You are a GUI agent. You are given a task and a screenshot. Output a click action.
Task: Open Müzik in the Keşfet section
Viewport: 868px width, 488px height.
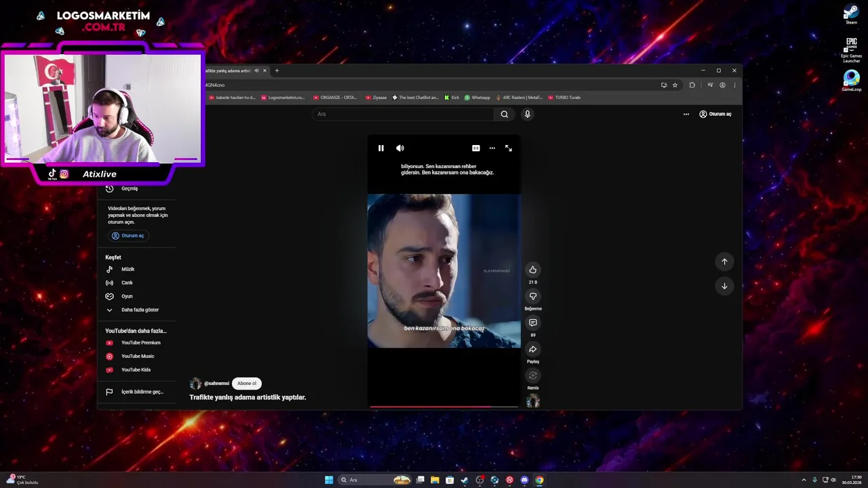(127, 269)
